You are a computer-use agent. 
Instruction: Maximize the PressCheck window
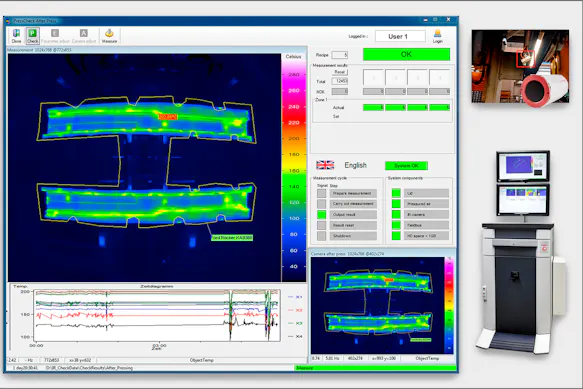(435, 20)
